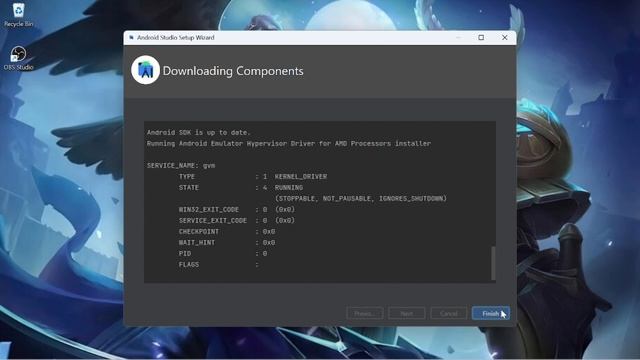Close the Android Studio Setup Wizard window

pyautogui.click(x=504, y=38)
